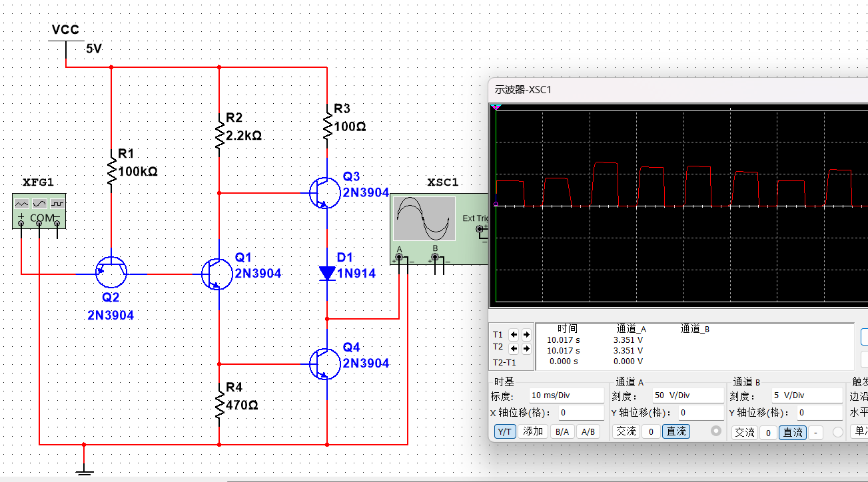Viewport: 868px width, 482px height.
Task: Click the T1 cursor marker atop waveform display
Action: (x=496, y=107)
